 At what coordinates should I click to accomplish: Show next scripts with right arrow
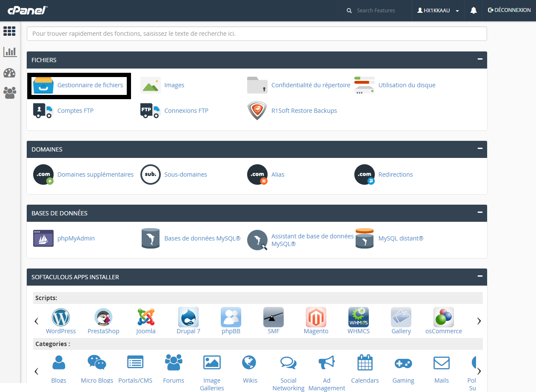click(479, 321)
